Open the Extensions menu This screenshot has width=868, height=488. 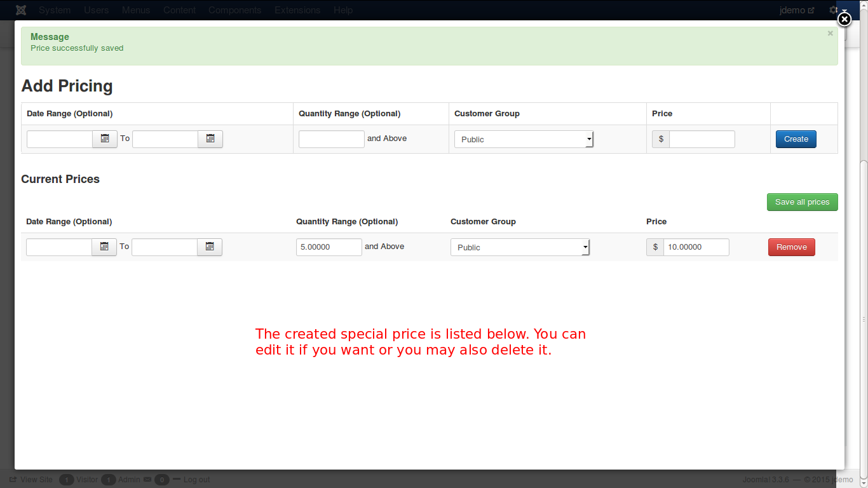297,10
